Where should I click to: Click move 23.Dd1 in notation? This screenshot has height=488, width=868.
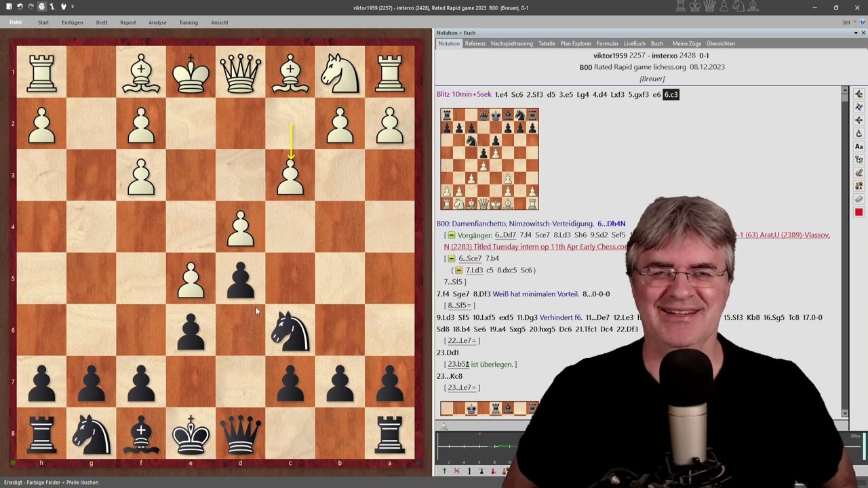click(448, 352)
